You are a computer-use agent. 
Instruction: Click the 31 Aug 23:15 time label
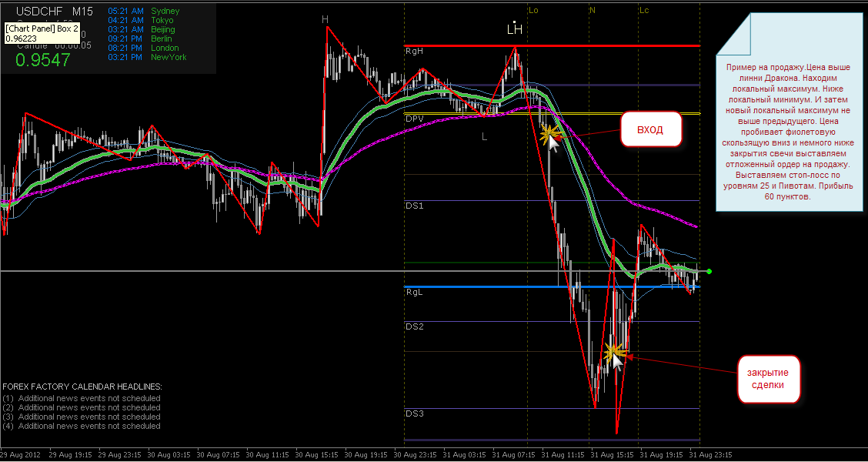711,455
